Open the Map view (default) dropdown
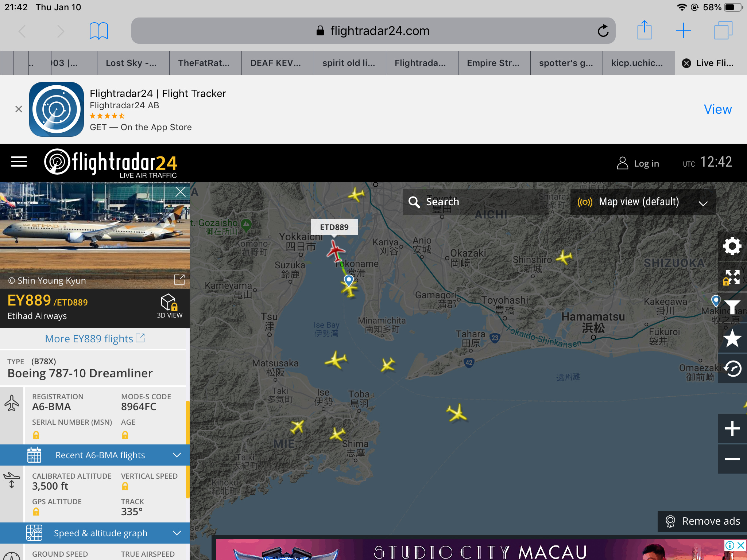747x560 pixels. coord(643,202)
